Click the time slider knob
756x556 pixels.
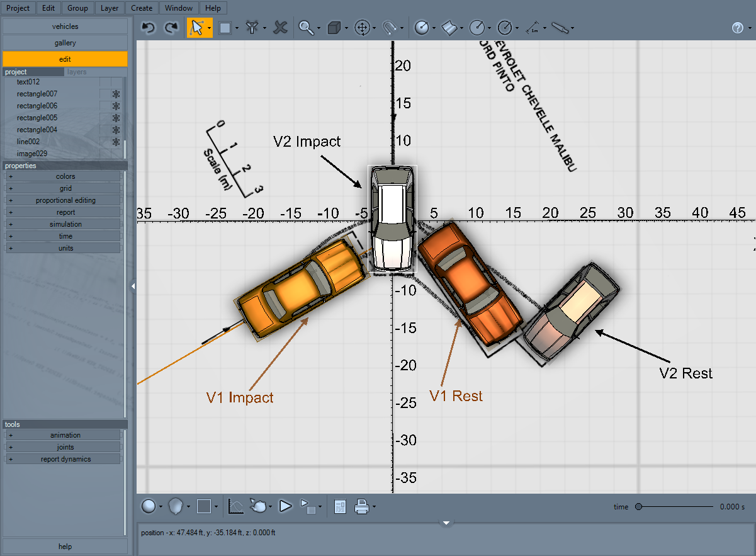pyautogui.click(x=639, y=506)
